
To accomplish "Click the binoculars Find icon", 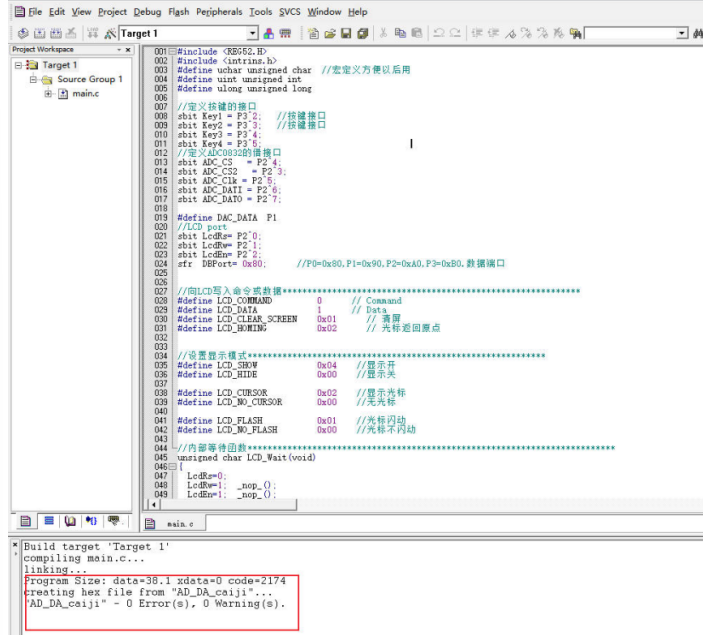I will point(698,33).
